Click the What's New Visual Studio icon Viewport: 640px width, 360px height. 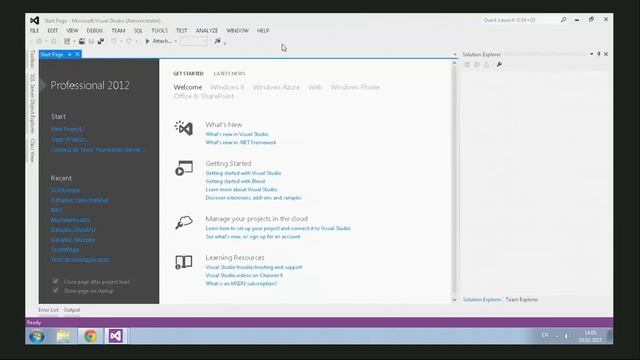pos(184,128)
